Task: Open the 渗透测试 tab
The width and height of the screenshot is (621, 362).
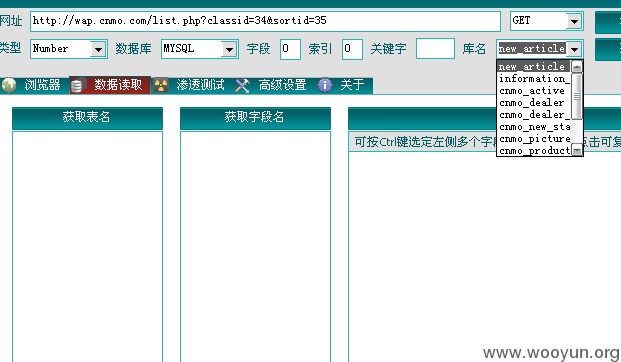Action: [x=200, y=85]
